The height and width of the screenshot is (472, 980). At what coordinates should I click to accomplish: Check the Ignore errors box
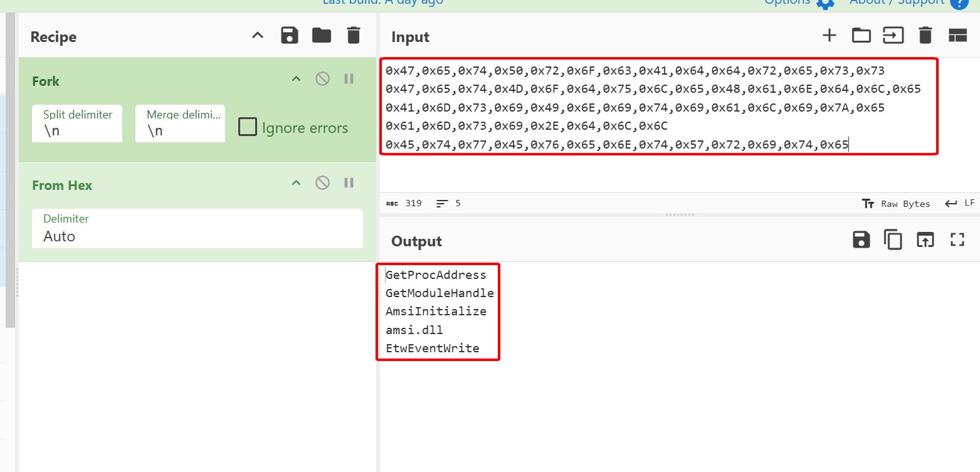click(248, 127)
